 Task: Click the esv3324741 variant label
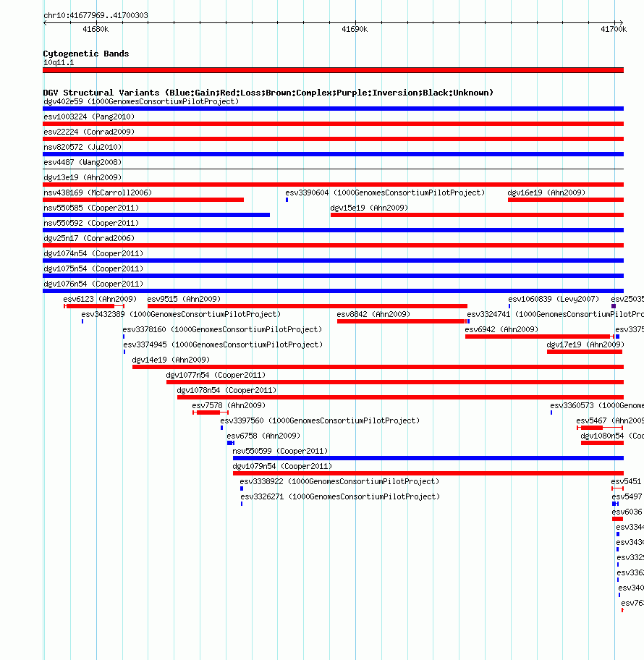point(555,314)
